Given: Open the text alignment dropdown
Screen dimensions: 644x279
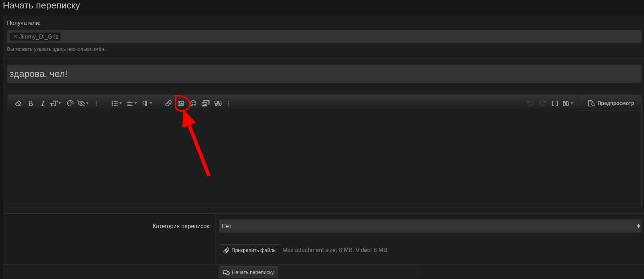Looking at the screenshot, I should pos(131,103).
